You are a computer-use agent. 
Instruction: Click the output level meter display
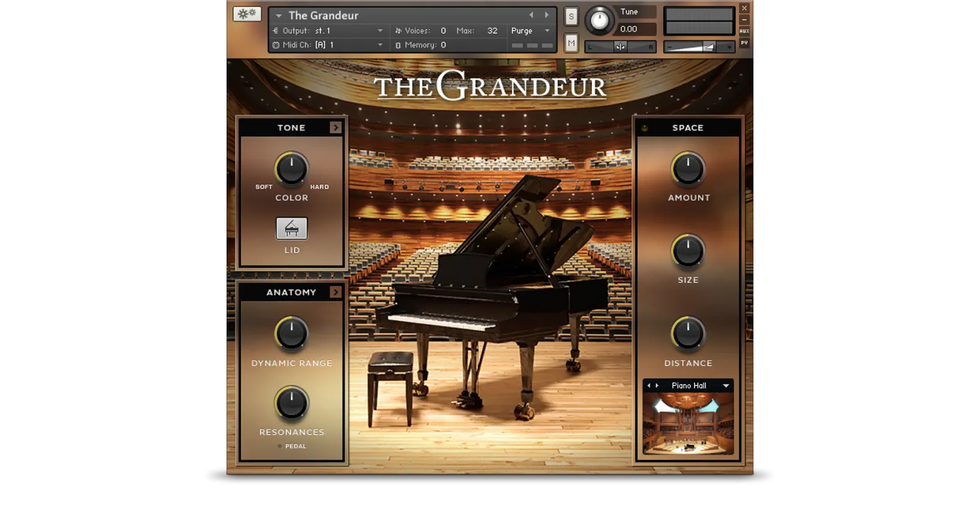[x=699, y=20]
